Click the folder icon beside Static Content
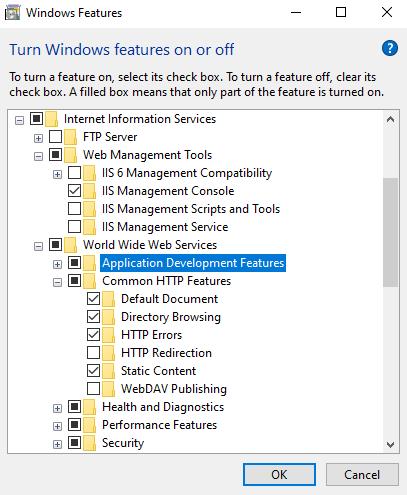Screen dimensions: 407x495 click(108, 371)
